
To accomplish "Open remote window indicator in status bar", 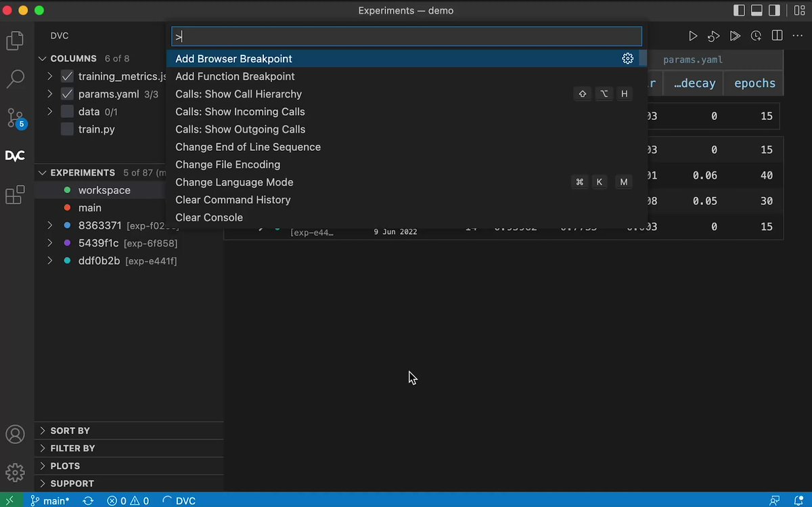I will 11,500.
